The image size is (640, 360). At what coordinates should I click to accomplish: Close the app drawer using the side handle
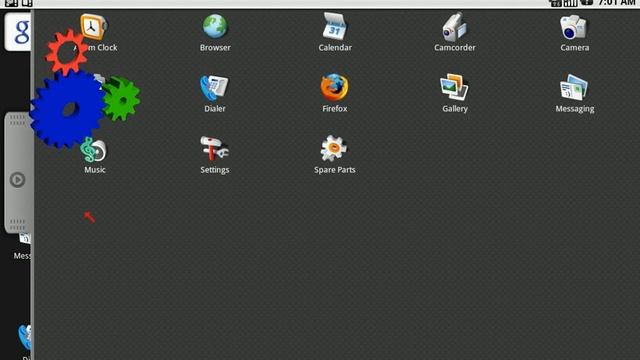point(18,173)
